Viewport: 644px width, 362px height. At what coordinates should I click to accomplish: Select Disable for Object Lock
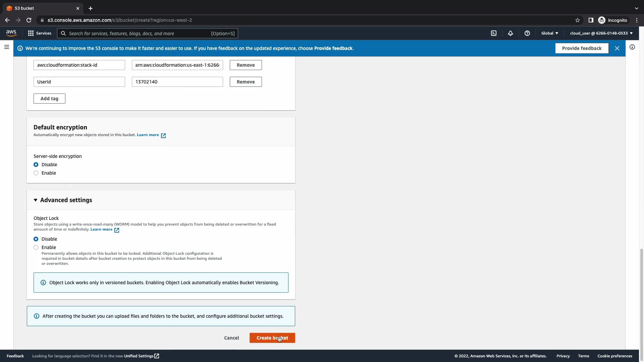[x=36, y=239]
